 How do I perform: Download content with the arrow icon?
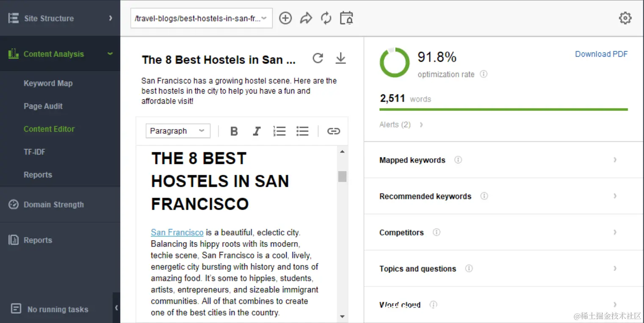(x=340, y=58)
